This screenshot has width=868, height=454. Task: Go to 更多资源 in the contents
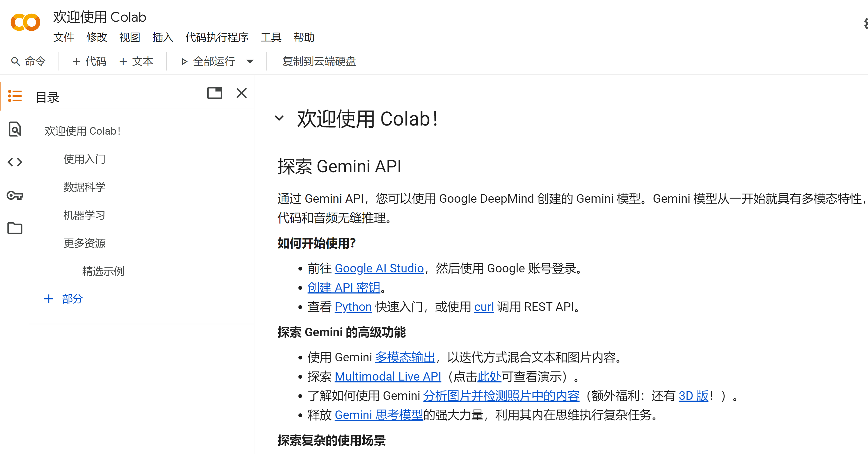click(85, 243)
